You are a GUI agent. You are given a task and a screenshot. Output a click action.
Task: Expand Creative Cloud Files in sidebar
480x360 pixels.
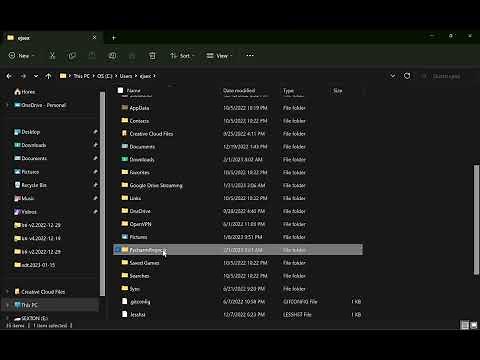[7, 292]
